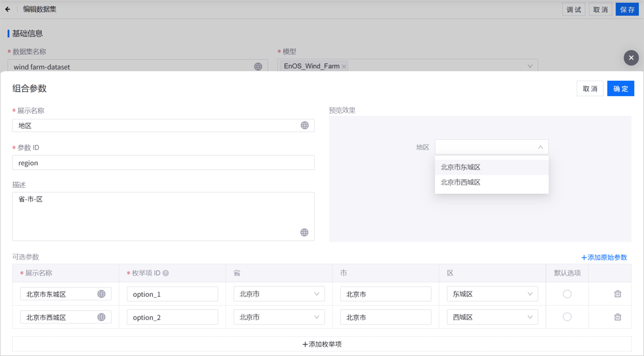
Task: Delete the option_1 row with trash icon
Action: 617,294
